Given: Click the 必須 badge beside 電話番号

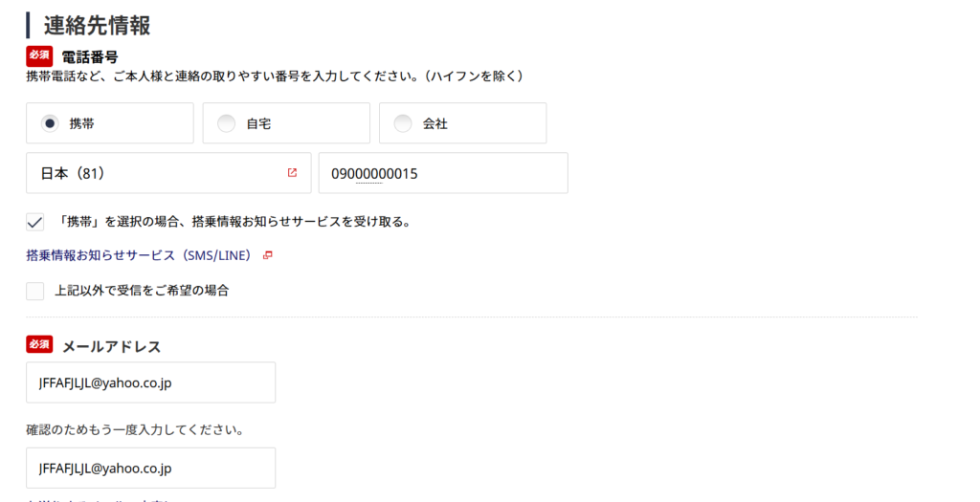Looking at the screenshot, I should click(39, 56).
